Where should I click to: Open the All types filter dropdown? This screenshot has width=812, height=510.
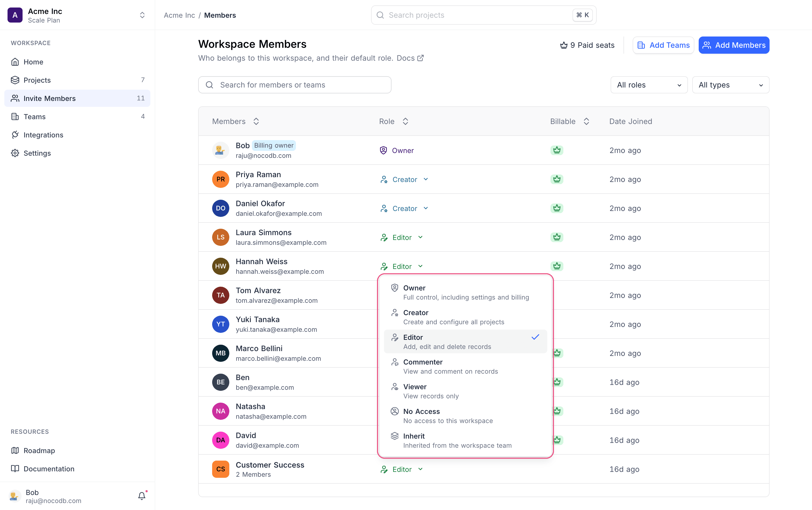(x=730, y=85)
